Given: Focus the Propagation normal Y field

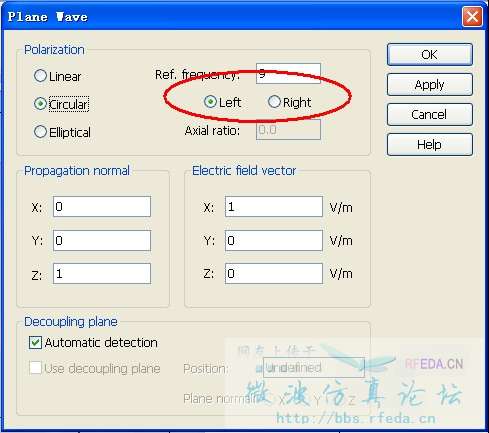Looking at the screenshot, I should pyautogui.click(x=102, y=240).
